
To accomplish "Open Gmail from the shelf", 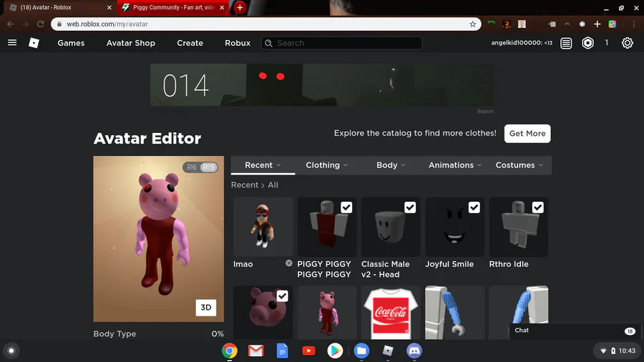I will pyautogui.click(x=256, y=351).
